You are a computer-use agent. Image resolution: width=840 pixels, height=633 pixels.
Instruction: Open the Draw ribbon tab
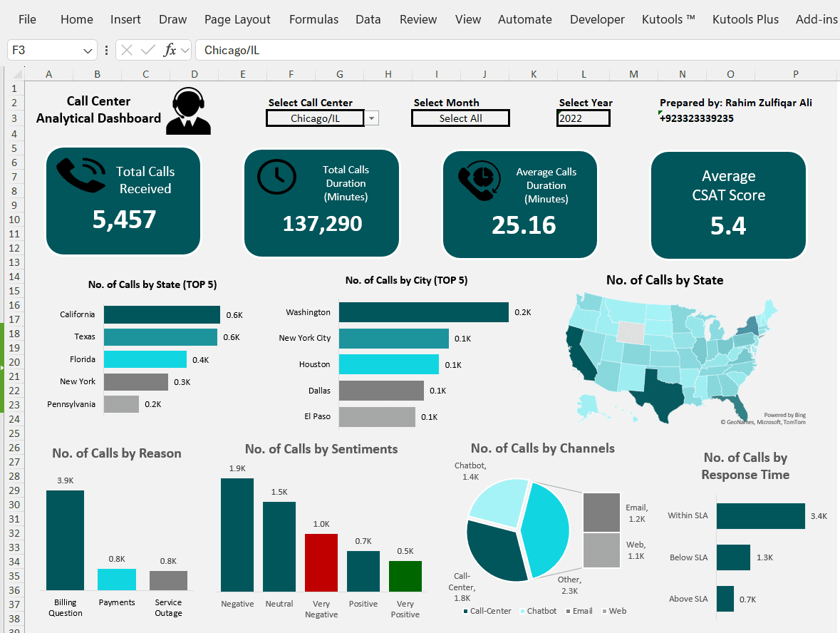coord(172,19)
